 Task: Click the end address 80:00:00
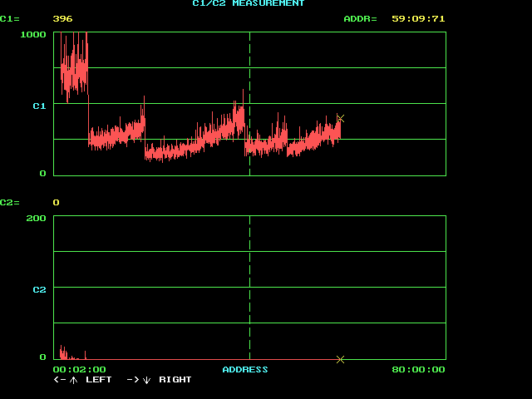[x=418, y=369]
